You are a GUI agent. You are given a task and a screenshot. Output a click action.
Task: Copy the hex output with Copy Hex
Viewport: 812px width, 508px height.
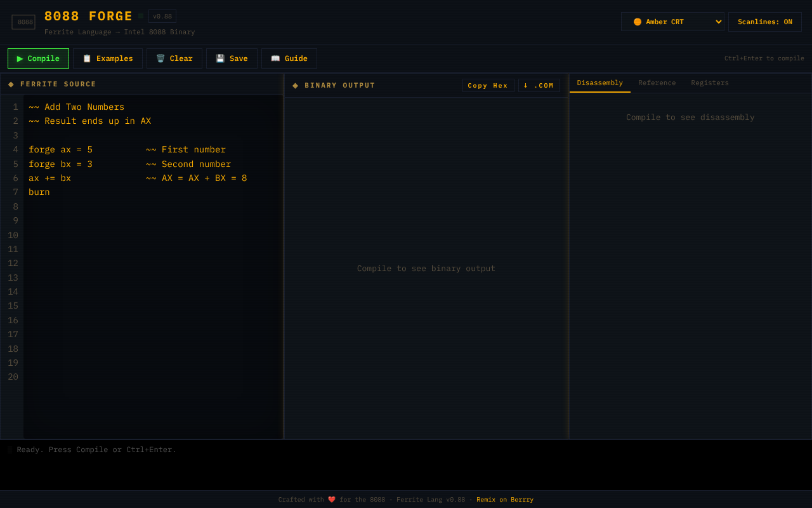pos(488,86)
